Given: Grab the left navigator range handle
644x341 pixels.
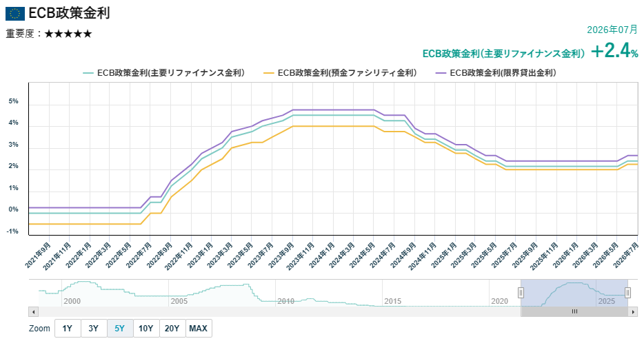Looking at the screenshot, I should [521, 293].
